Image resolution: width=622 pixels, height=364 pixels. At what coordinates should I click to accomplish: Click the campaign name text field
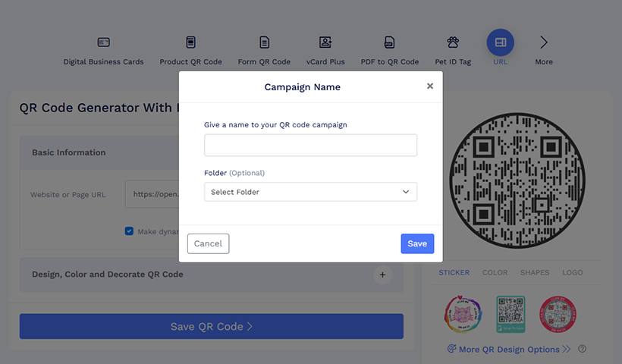[x=310, y=145]
